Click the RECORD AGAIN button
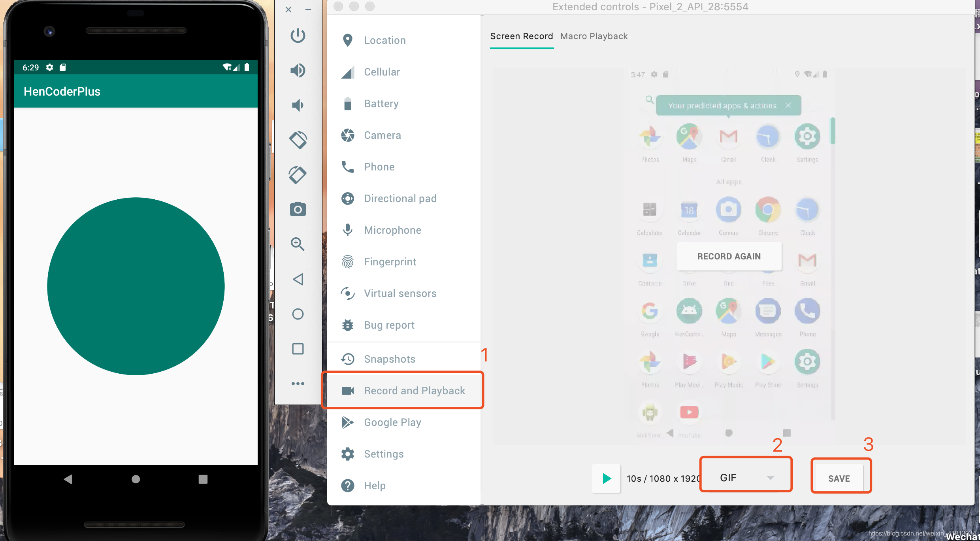This screenshot has height=541, width=980. [729, 256]
